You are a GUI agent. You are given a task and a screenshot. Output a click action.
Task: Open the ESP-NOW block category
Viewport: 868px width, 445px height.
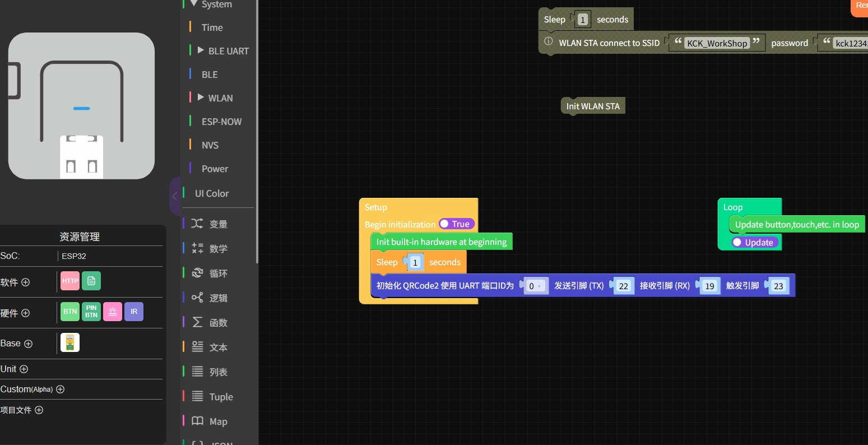[221, 122]
